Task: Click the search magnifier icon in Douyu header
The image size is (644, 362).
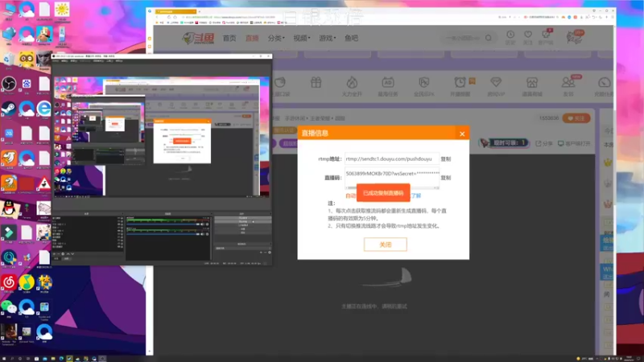Action: (489, 38)
